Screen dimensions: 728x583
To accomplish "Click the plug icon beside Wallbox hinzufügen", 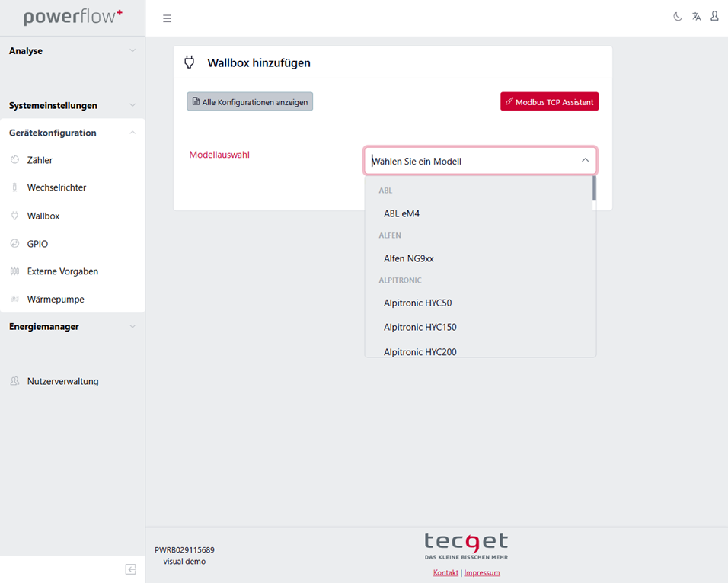I will coord(190,62).
